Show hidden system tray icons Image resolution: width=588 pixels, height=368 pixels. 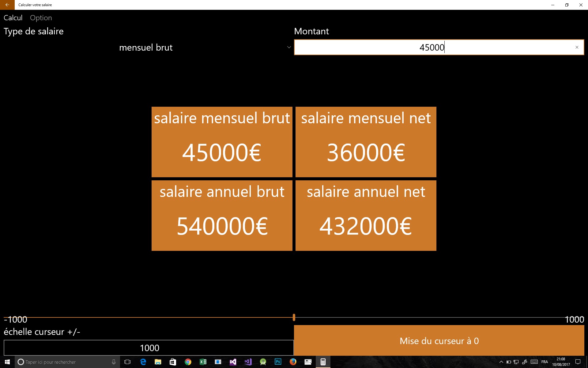pos(501,362)
